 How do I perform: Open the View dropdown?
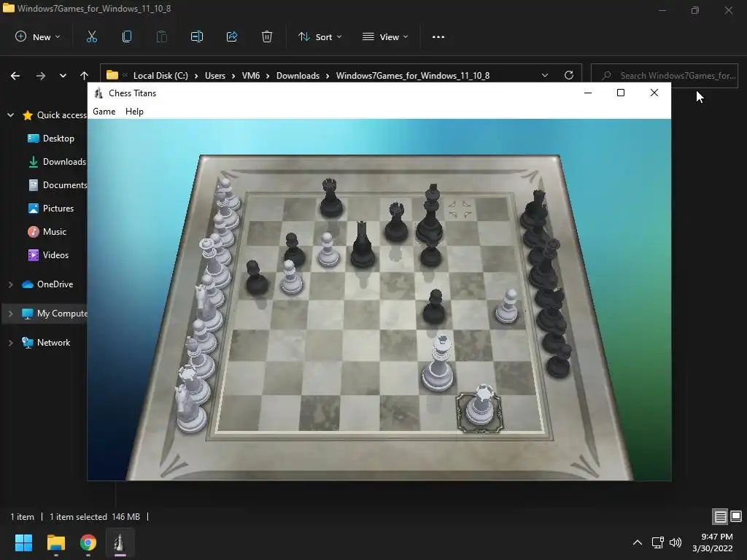coord(385,36)
